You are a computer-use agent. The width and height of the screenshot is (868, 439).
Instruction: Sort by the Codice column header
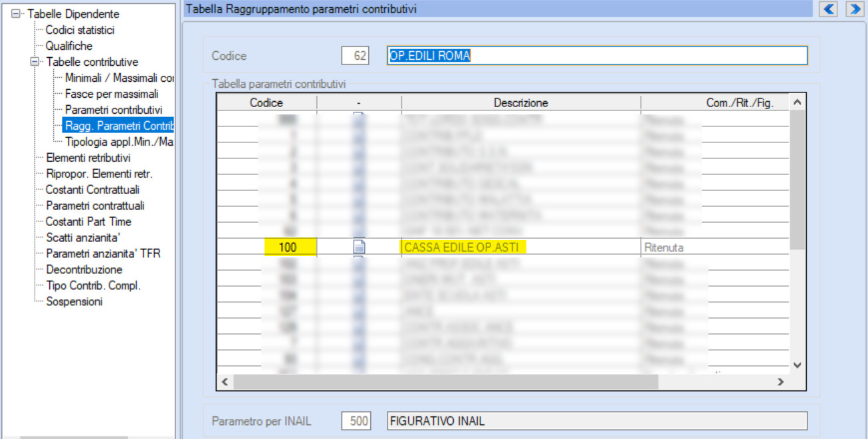click(x=267, y=102)
